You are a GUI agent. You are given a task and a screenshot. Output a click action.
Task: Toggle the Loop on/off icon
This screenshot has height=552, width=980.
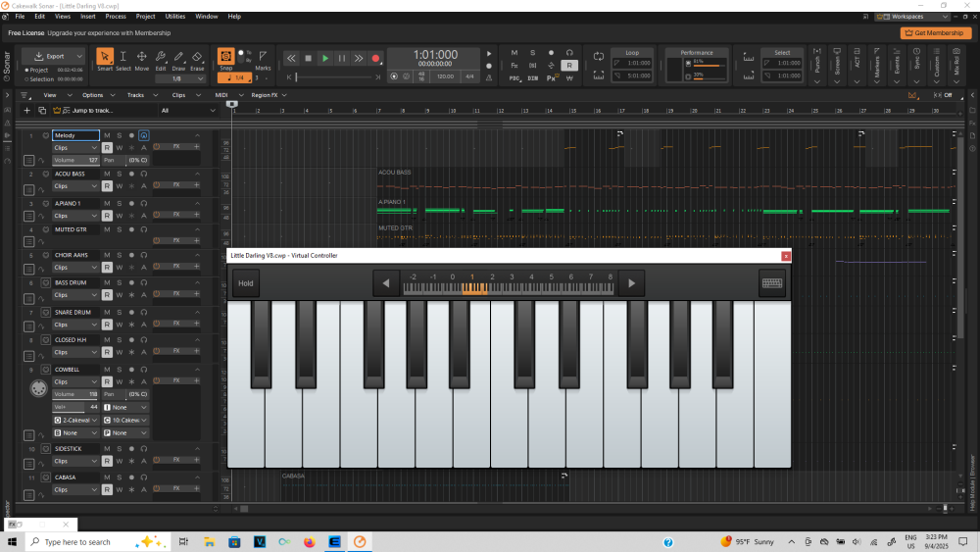point(599,56)
